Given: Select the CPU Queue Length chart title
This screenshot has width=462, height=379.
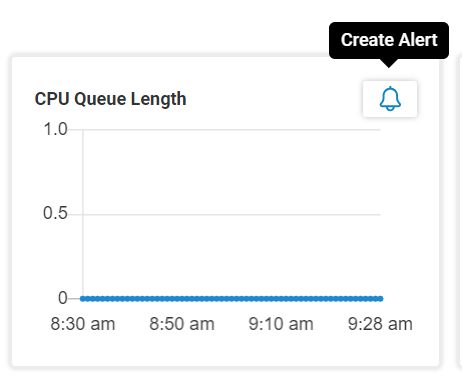Looking at the screenshot, I should (x=110, y=99).
